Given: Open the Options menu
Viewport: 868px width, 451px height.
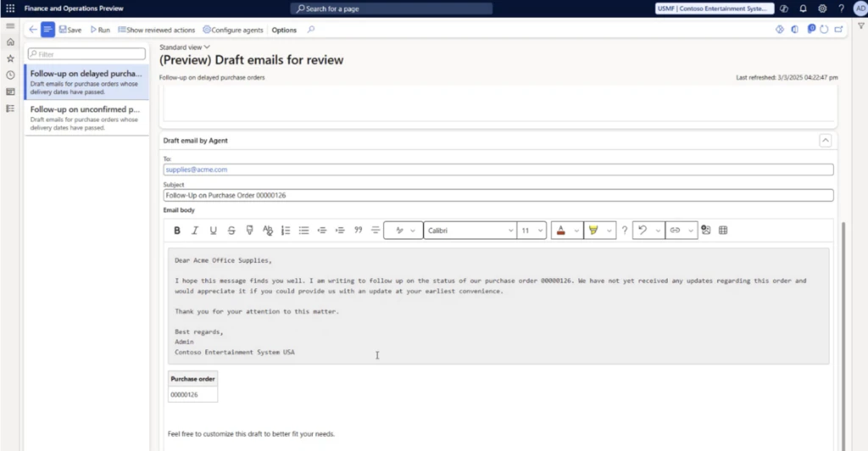Looking at the screenshot, I should pos(284,30).
